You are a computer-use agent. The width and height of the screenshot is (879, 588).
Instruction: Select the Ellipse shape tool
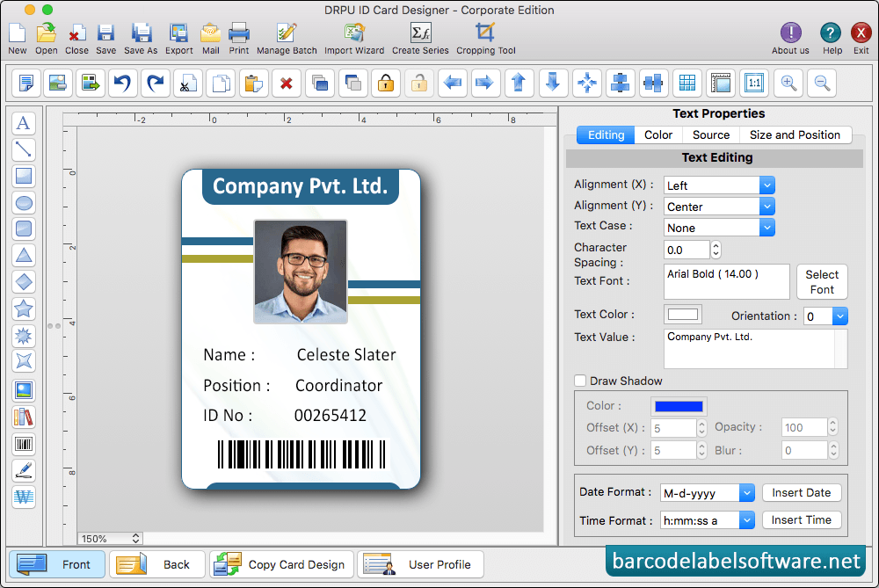(24, 203)
